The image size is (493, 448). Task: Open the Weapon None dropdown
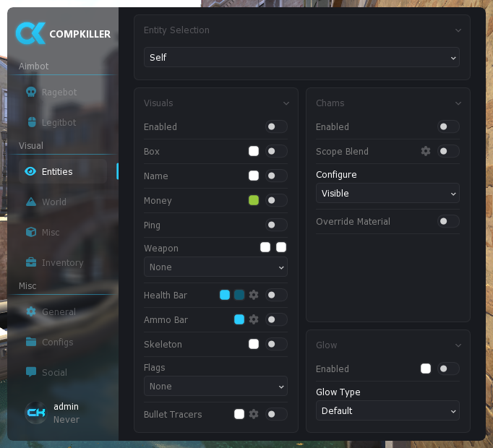coord(215,267)
